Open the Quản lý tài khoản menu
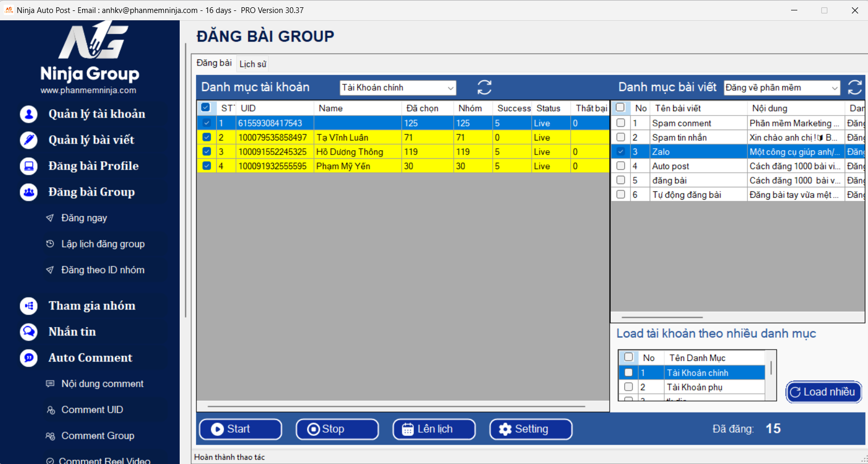 point(97,114)
